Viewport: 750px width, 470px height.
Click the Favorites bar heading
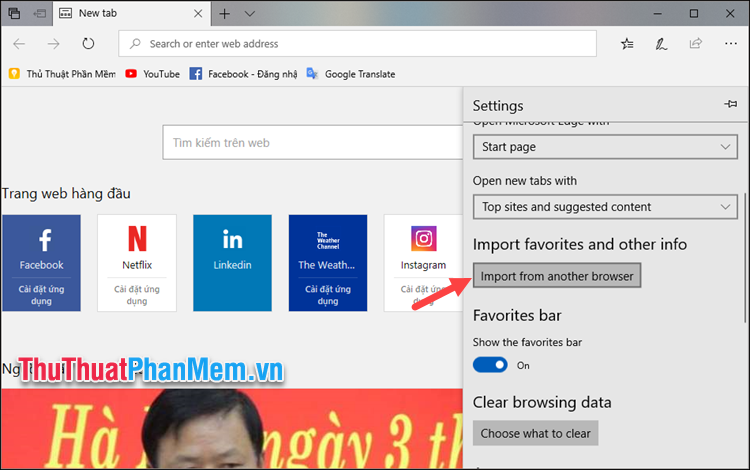coord(517,316)
